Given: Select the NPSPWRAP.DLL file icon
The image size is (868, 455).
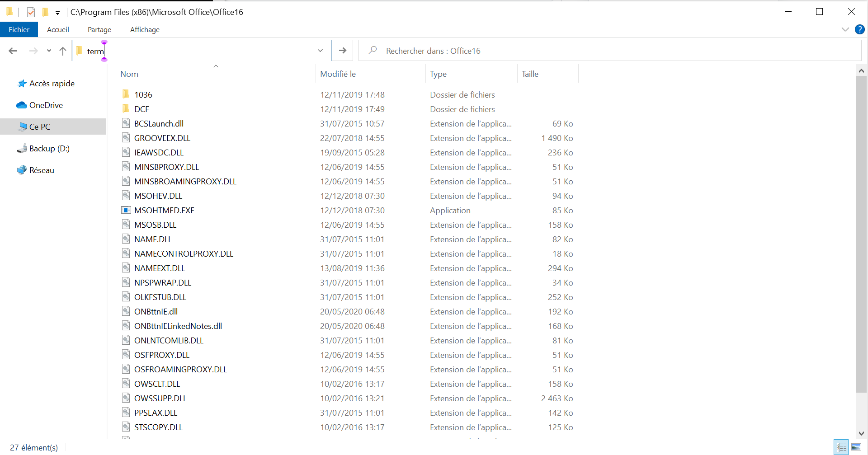Looking at the screenshot, I should coord(126,282).
